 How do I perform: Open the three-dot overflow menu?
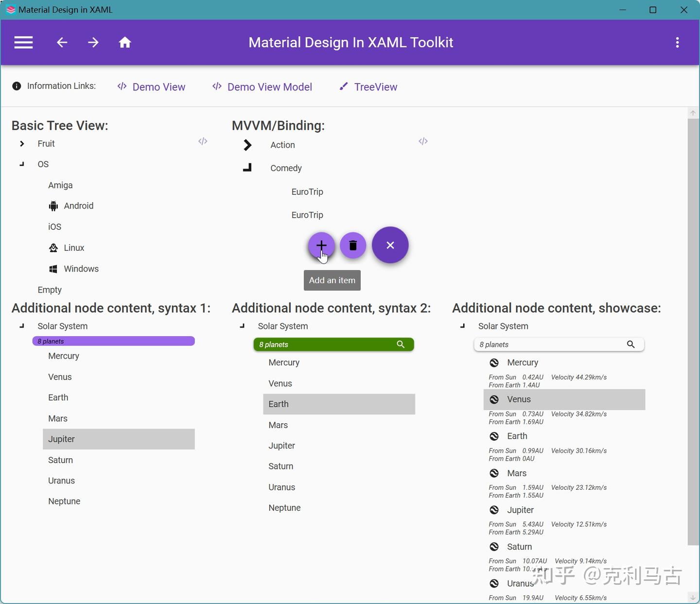pos(678,42)
